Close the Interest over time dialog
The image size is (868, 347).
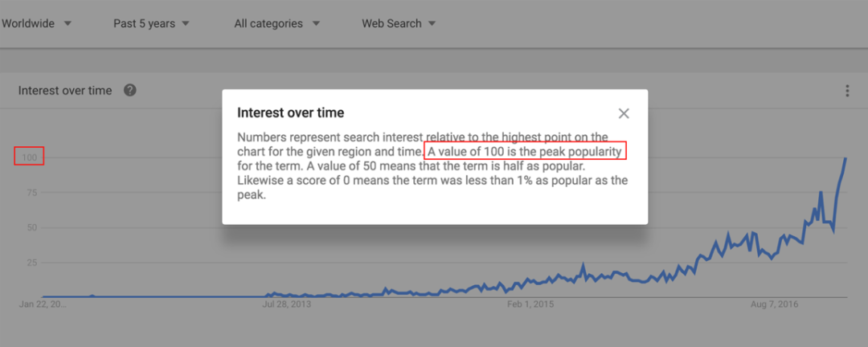(x=624, y=113)
